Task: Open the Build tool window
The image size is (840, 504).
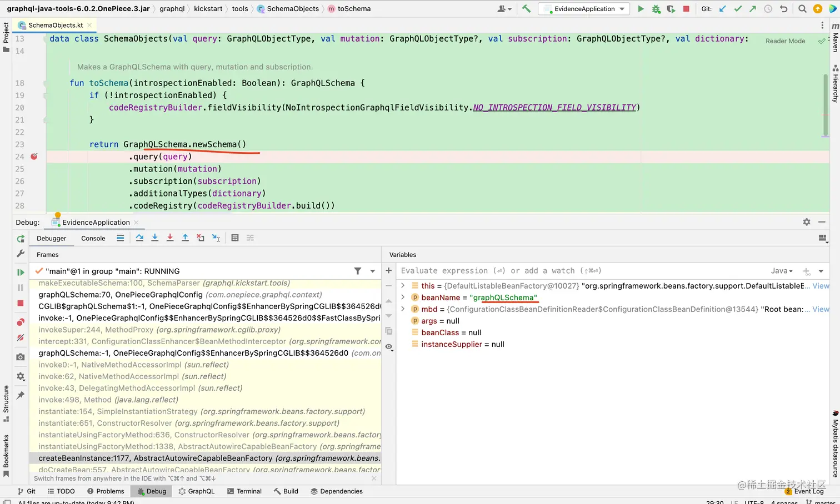Action: point(286,491)
